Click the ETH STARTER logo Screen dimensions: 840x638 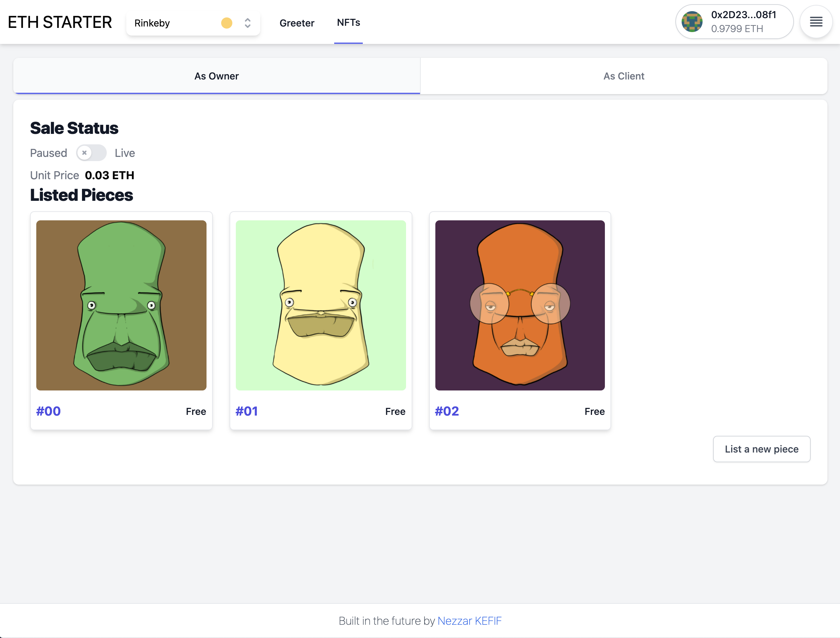pos(60,22)
